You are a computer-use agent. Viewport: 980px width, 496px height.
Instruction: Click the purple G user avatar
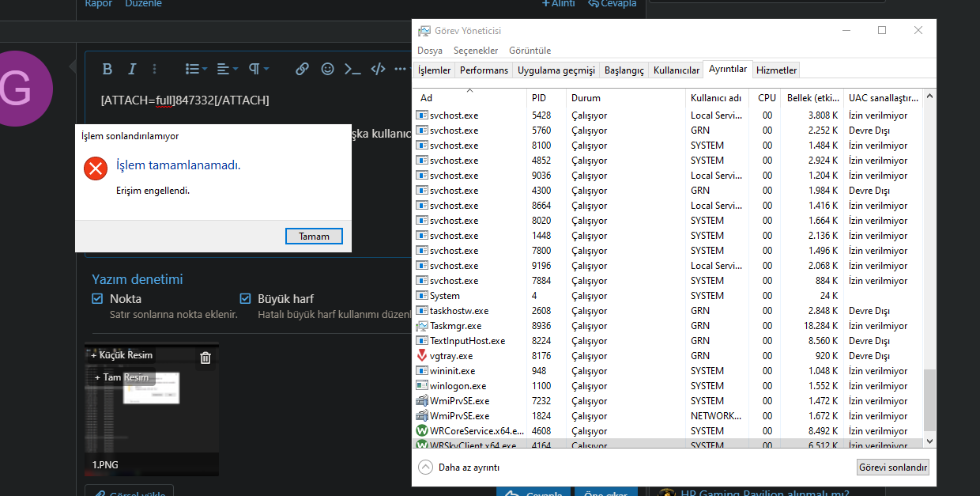point(17,89)
